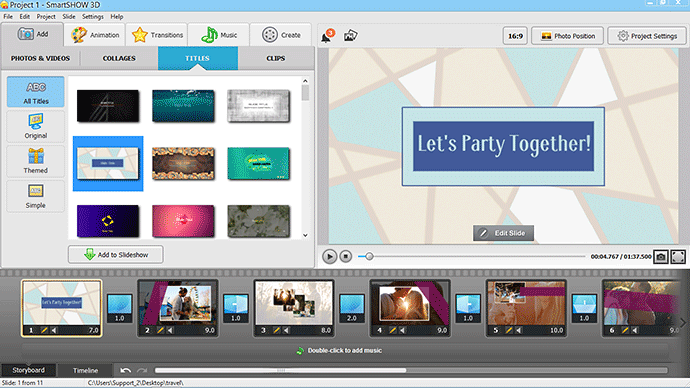Click the notifications bell icon

327,36
